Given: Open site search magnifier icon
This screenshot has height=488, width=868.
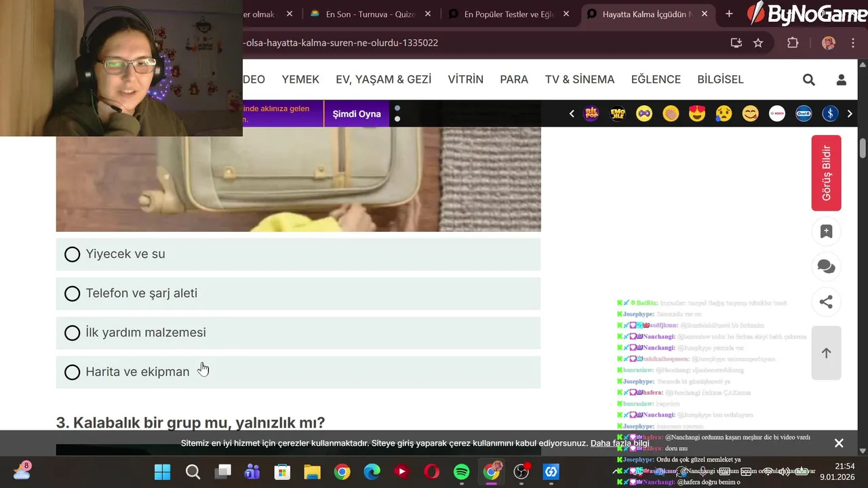Looking at the screenshot, I should [x=809, y=80].
